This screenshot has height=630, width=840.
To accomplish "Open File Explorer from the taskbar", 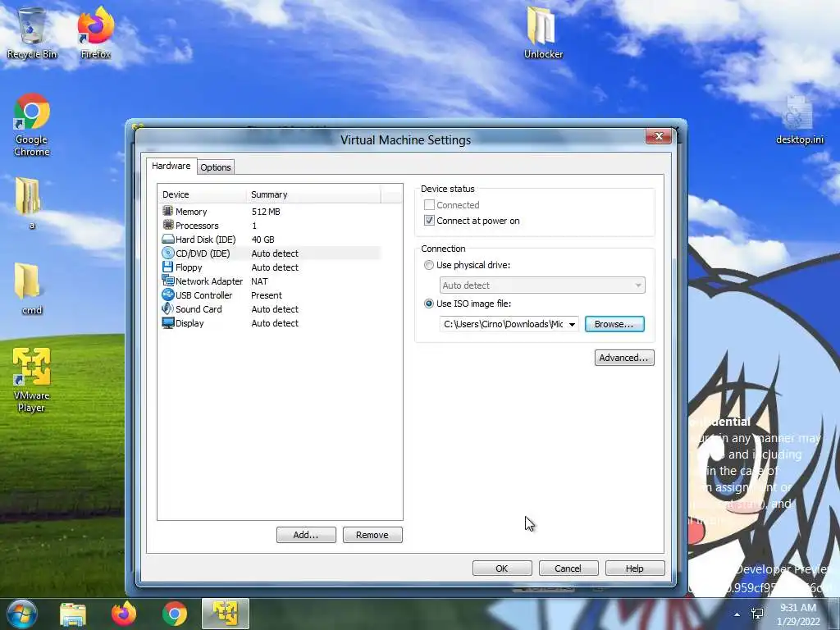I will [x=73, y=614].
